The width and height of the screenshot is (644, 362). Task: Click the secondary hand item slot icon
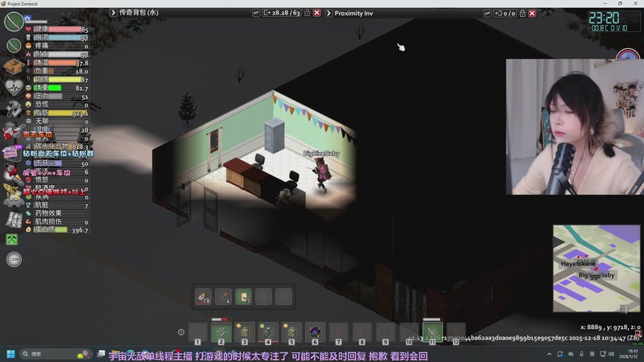14,45
